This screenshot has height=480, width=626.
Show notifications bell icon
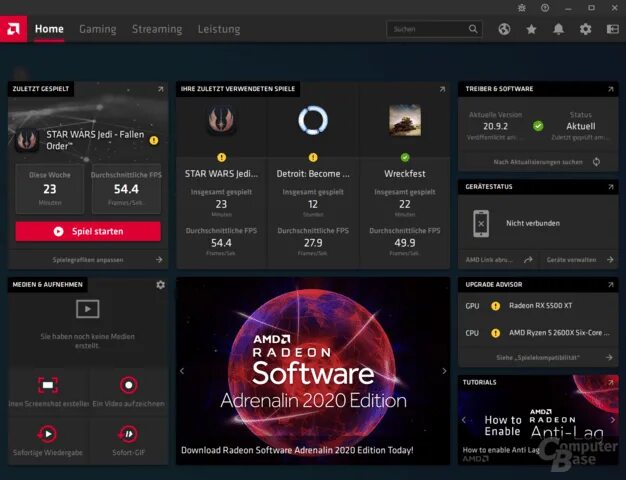point(559,29)
